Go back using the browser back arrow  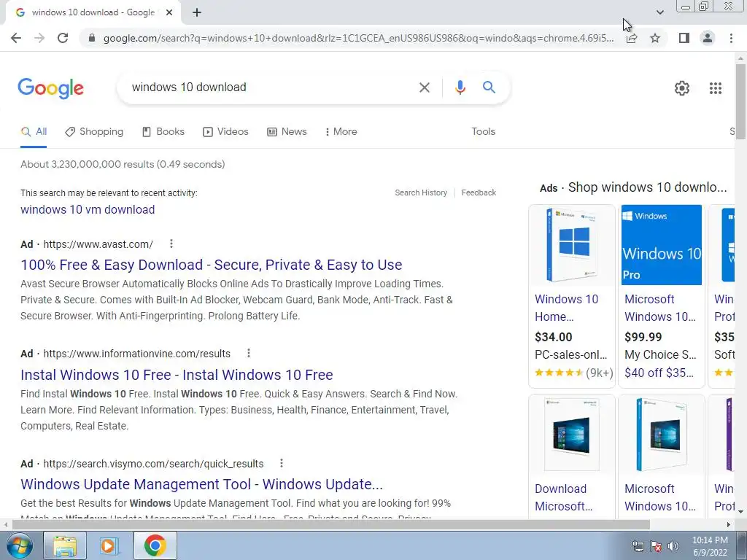pos(16,38)
